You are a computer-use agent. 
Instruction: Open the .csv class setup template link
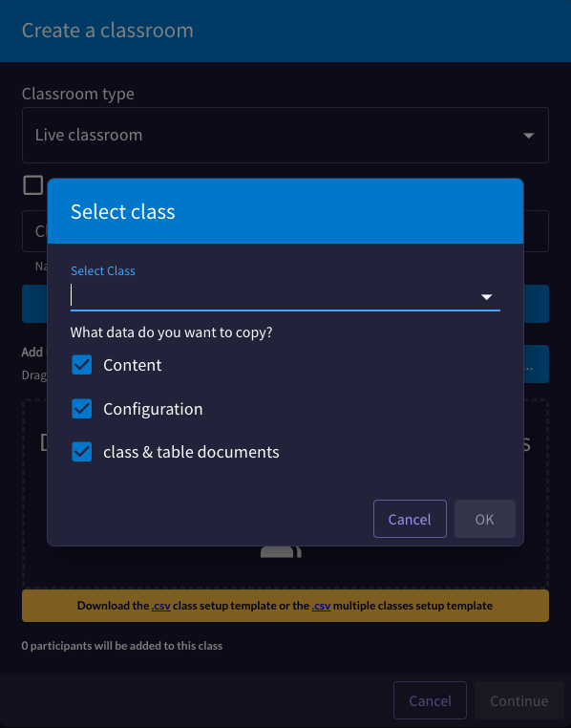(161, 606)
